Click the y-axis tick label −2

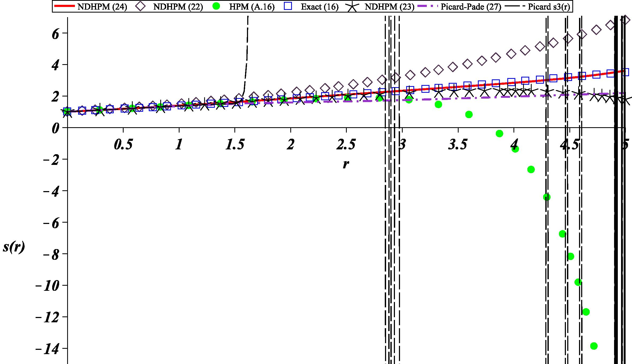tap(51, 160)
